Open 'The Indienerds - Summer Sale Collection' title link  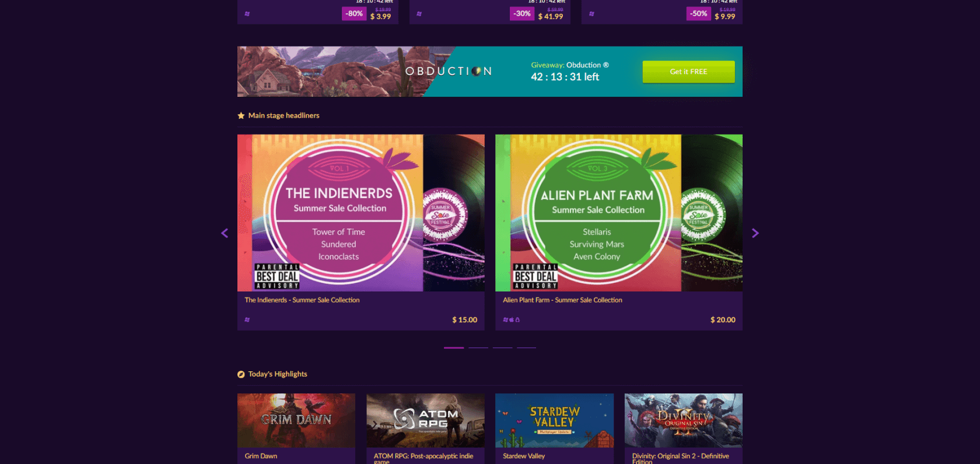coord(302,300)
